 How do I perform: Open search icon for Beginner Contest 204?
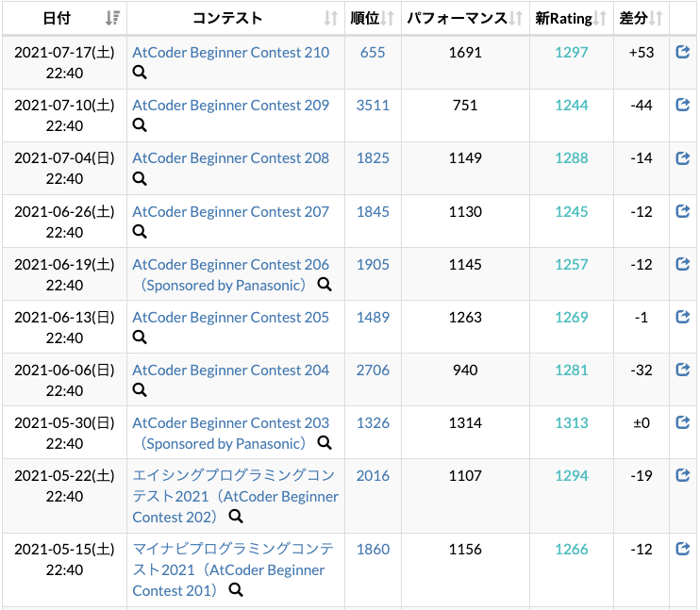click(140, 390)
